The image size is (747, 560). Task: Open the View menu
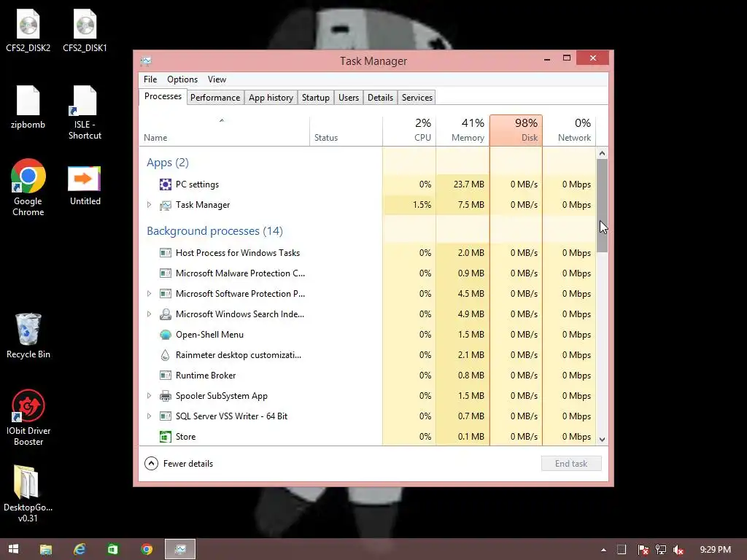click(x=217, y=79)
